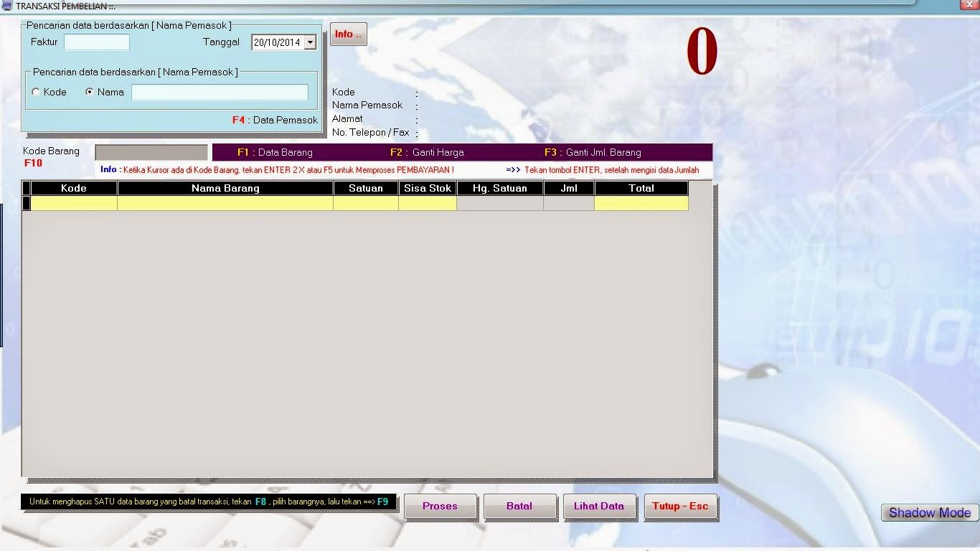Click the Kode Barang entry field
Screen dimensions: 980x551
point(151,152)
